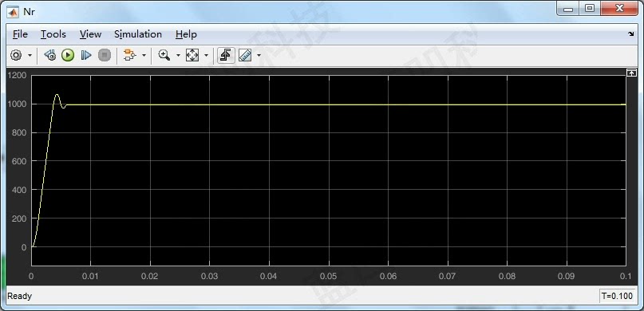Maximize the Nr scope window
Viewport: 644px width, 311px height.
point(590,8)
